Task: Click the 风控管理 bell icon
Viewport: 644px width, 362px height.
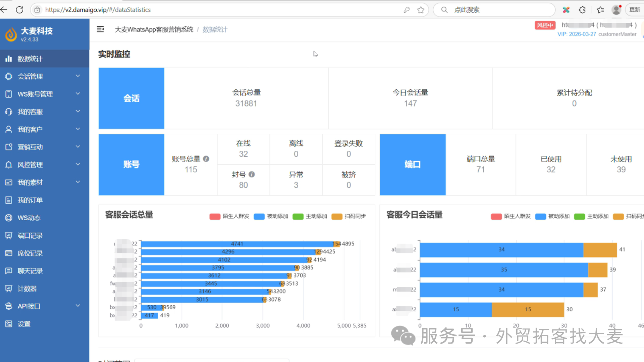Action: click(x=9, y=165)
